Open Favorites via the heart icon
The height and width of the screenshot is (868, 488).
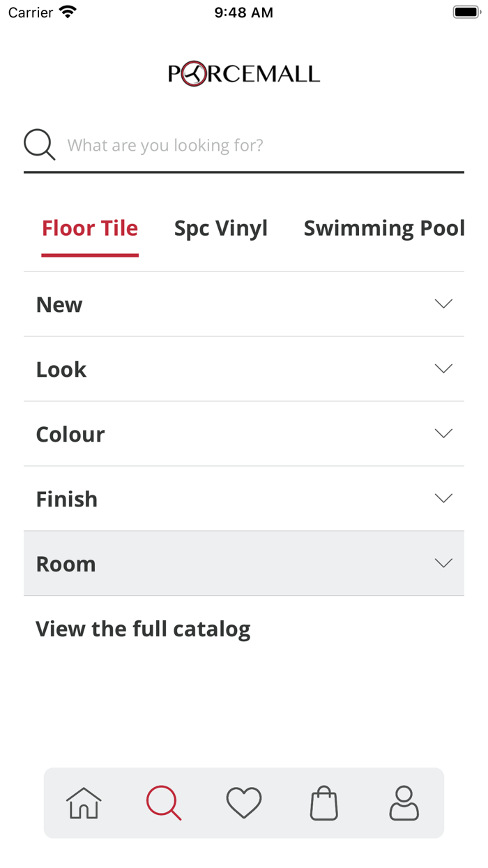244,802
